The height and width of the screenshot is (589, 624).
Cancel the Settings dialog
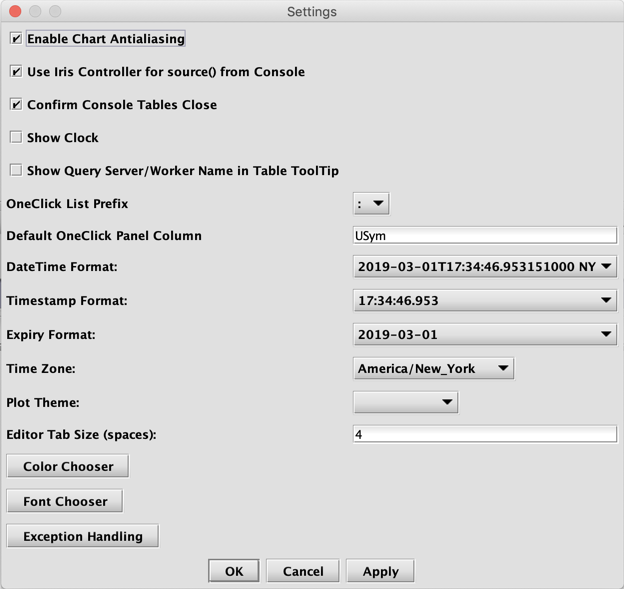tap(303, 571)
